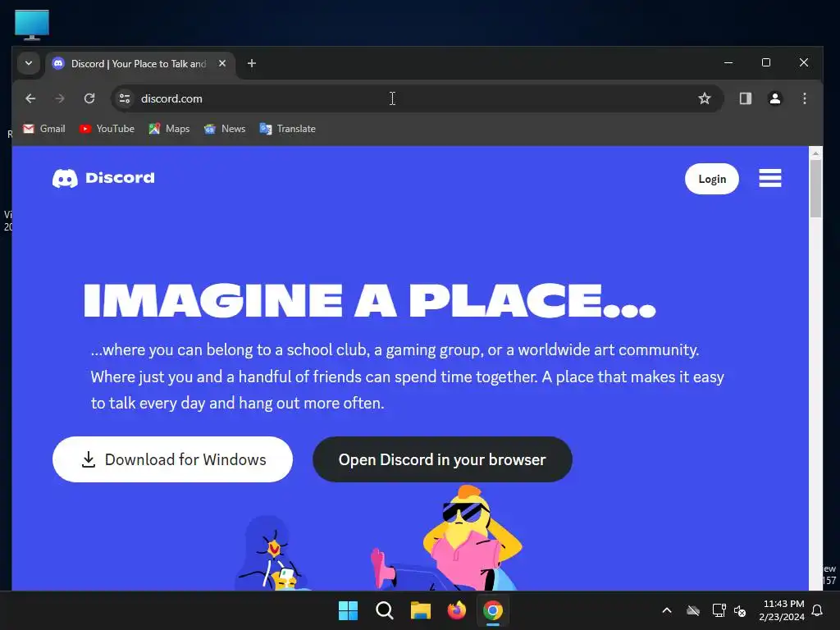Viewport: 840px width, 630px height.
Task: Click Download for Windows
Action: point(172,459)
